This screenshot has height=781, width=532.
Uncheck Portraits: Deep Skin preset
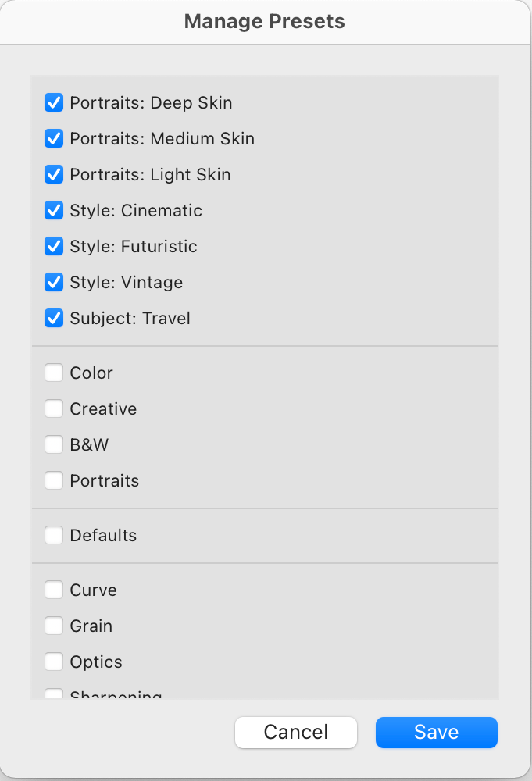click(54, 102)
